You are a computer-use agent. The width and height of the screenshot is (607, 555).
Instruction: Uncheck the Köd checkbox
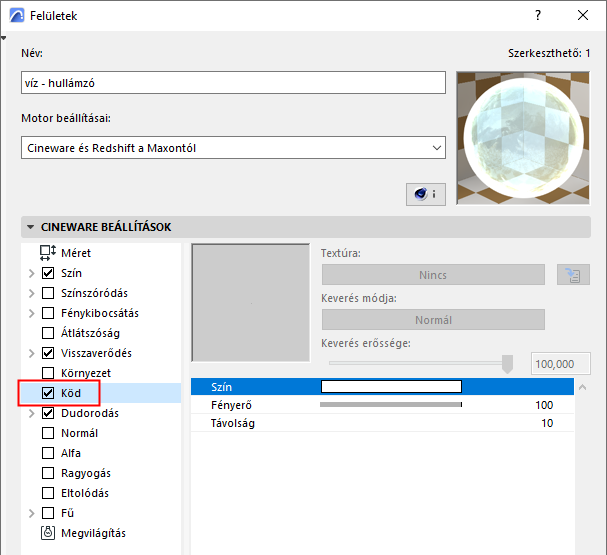pyautogui.click(x=48, y=393)
